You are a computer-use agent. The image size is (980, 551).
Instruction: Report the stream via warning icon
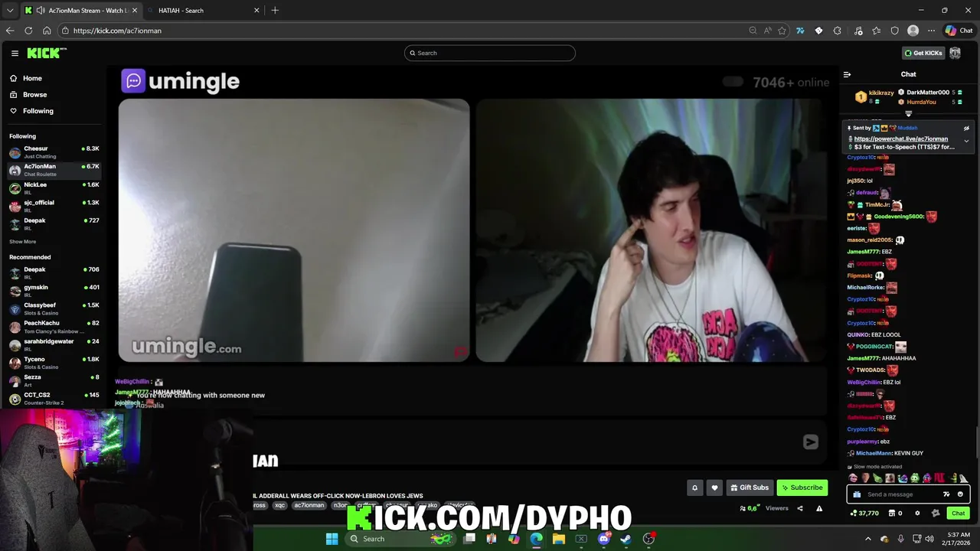point(819,508)
